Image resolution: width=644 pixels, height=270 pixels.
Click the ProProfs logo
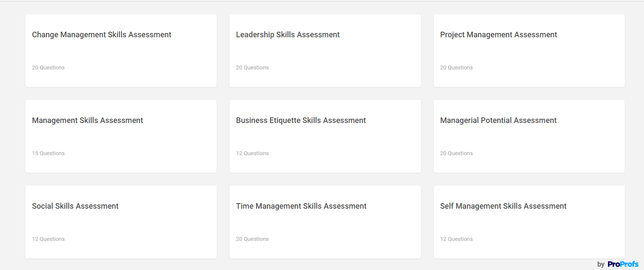pos(623,264)
